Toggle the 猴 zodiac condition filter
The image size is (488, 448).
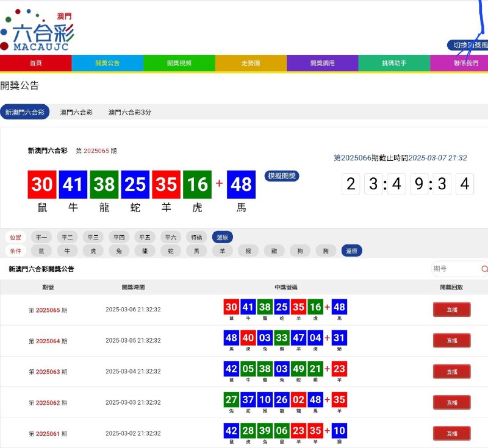248,251
